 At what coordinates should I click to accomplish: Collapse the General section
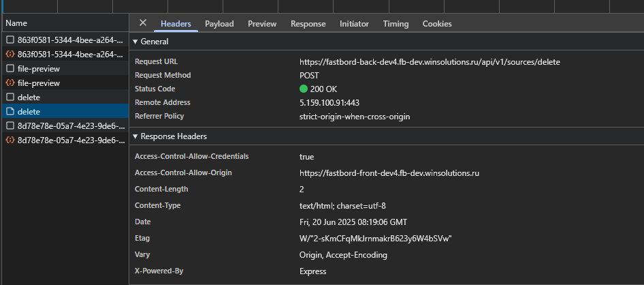pyautogui.click(x=135, y=42)
